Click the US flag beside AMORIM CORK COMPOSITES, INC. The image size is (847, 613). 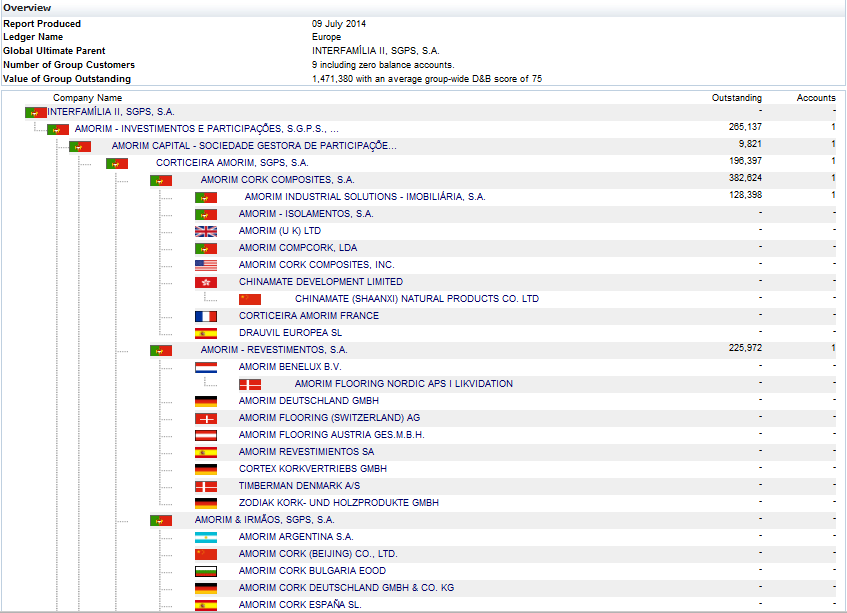tap(206, 266)
